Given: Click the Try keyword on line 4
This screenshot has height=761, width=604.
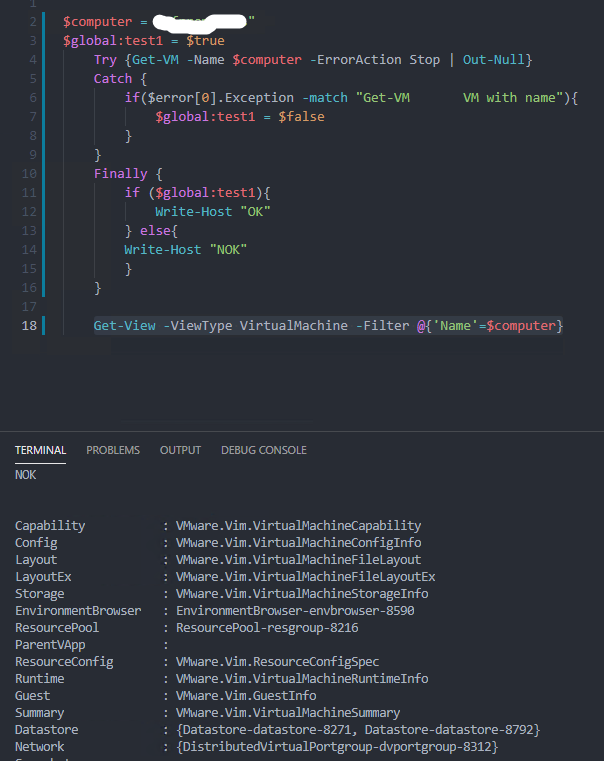Looking at the screenshot, I should 105,59.
